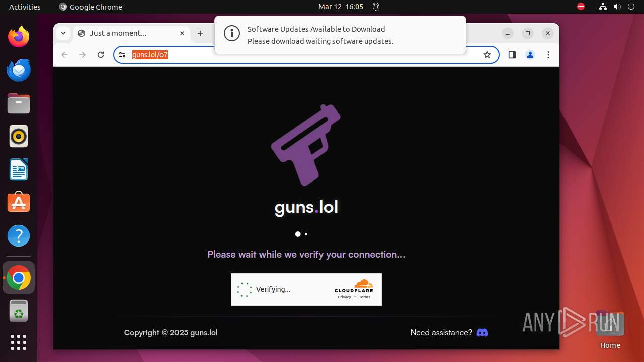Click the browser forward arrow

[83, 55]
